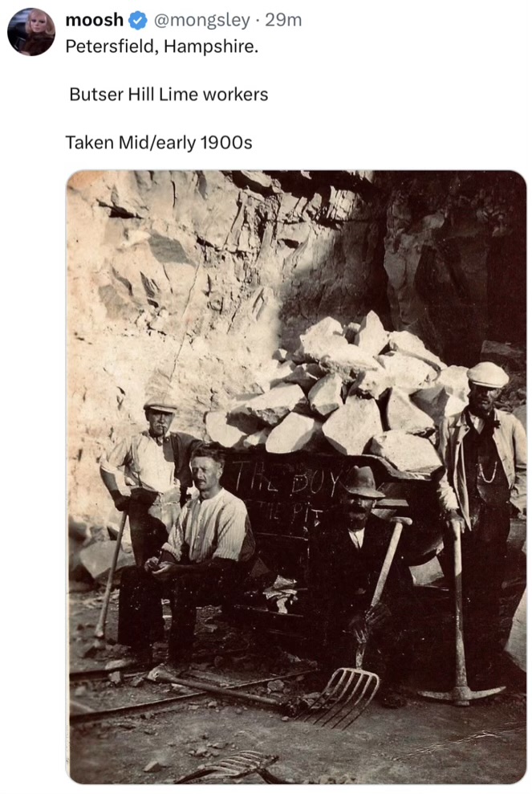Viewport: 532px width, 794px height.
Task: Click the 29m timestamp
Action: [283, 20]
